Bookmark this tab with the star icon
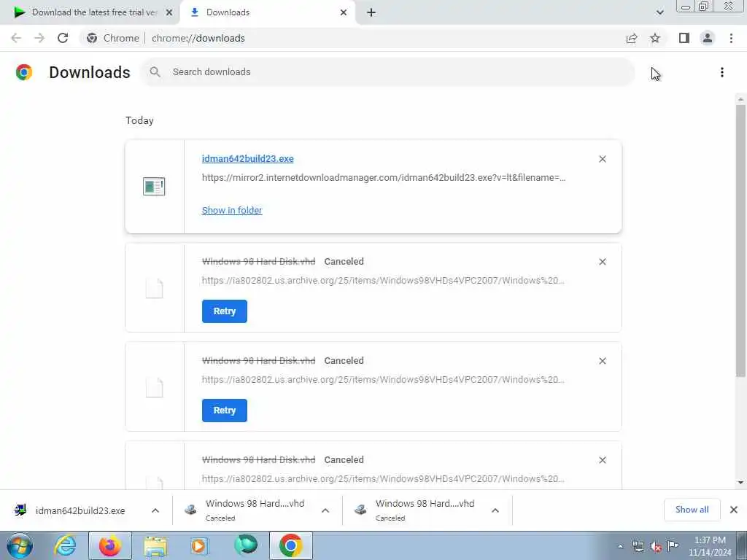The image size is (747, 560). coord(655,38)
